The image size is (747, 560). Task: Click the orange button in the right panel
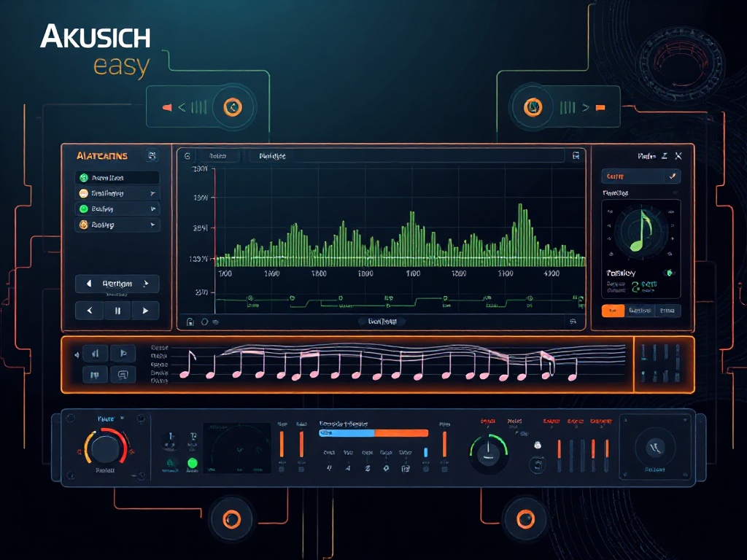pyautogui.click(x=613, y=311)
